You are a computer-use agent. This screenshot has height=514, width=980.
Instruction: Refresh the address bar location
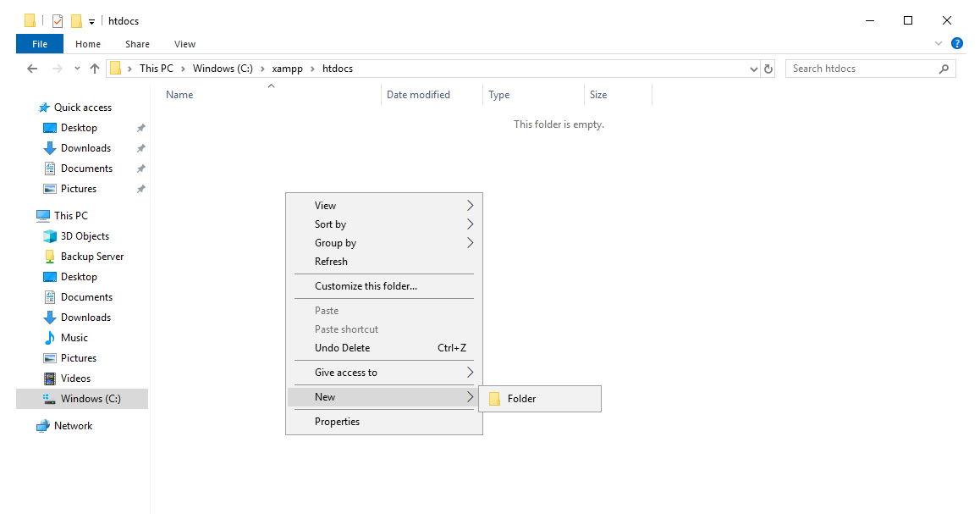tap(768, 69)
